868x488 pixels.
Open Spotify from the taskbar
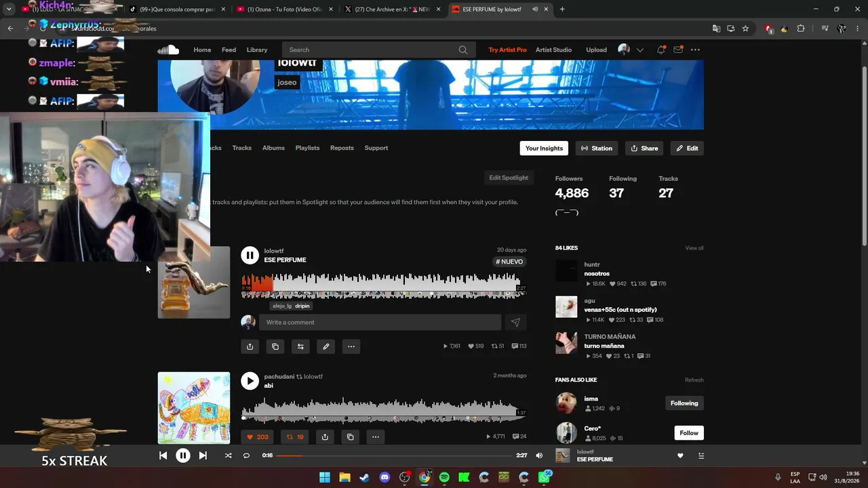pyautogui.click(x=444, y=477)
